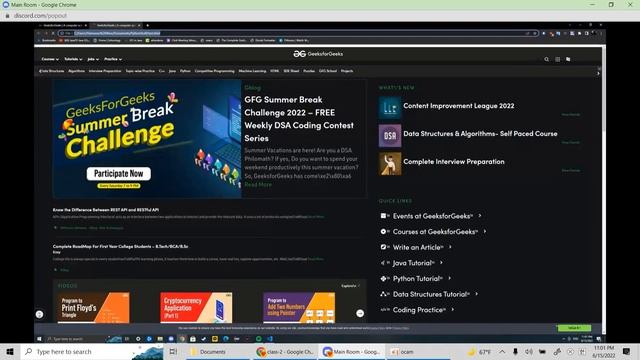
Task: Click the DSA course thumbnail icon
Action: pos(390,136)
